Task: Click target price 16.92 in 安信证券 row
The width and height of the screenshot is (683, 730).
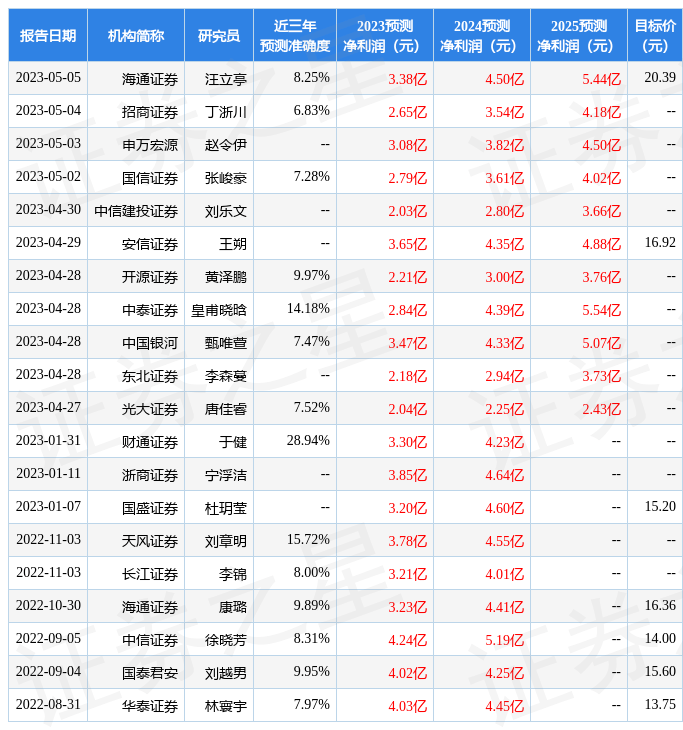Action: click(659, 243)
